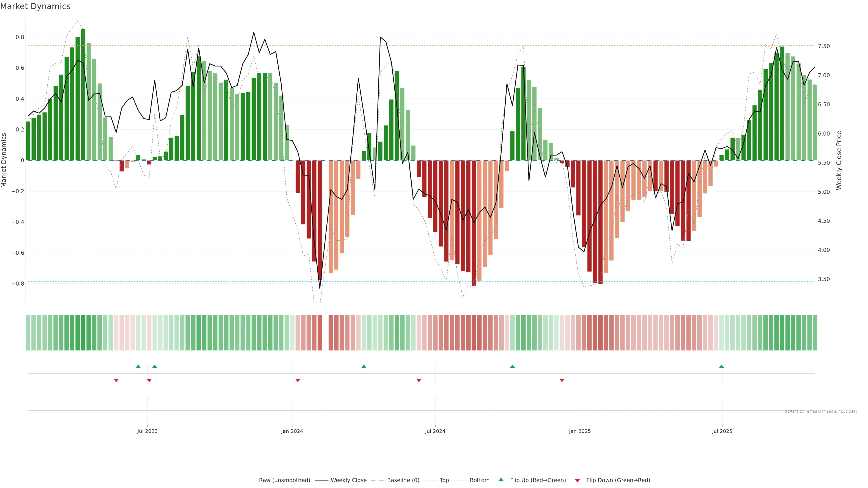868x488 pixels.
Task: Click the 7.50 tick on the right price axis
Action: pos(823,46)
